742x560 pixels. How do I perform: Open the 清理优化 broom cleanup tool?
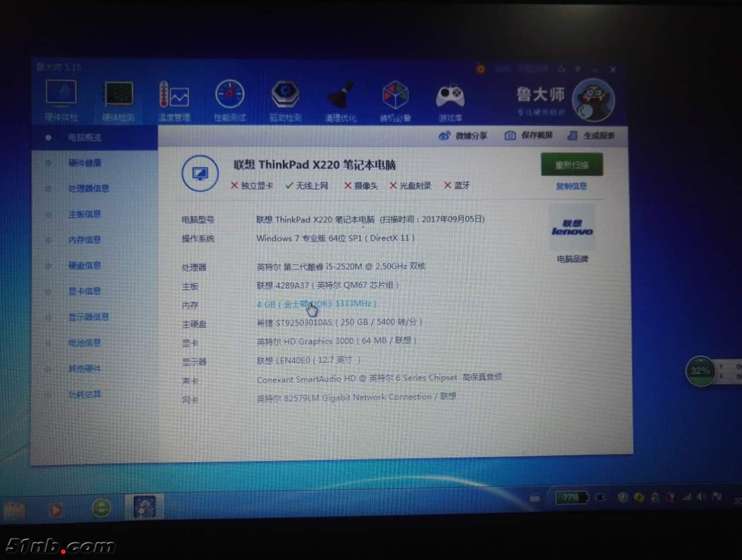(340, 102)
